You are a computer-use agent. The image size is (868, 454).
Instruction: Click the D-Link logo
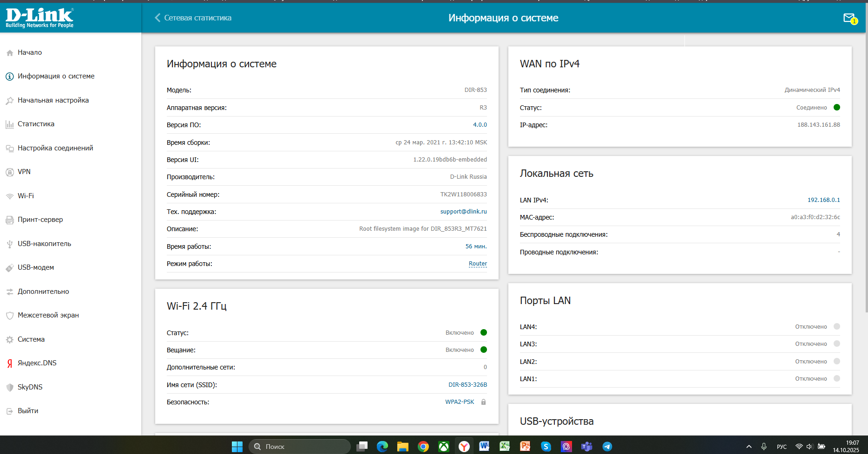point(39,18)
